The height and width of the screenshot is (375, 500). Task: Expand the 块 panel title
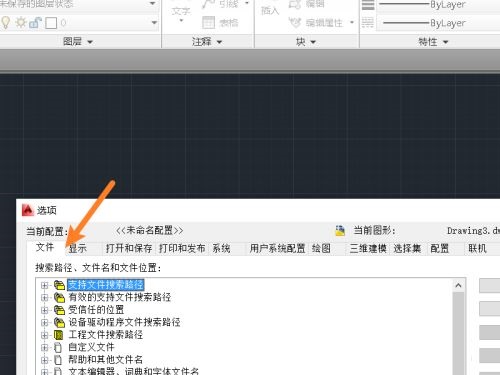pos(306,42)
